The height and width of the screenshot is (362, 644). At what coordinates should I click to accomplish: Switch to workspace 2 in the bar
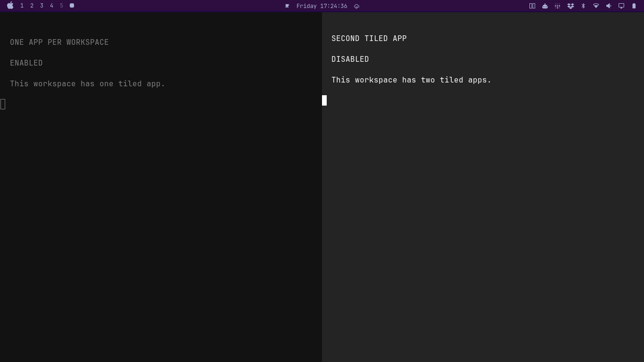(32, 6)
